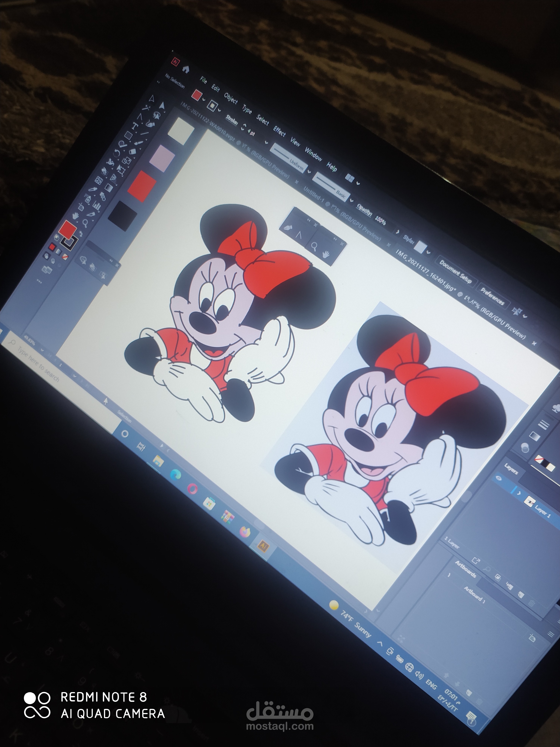Select the Gradient tool
Viewport: 560px width, 747px height.
[109, 188]
